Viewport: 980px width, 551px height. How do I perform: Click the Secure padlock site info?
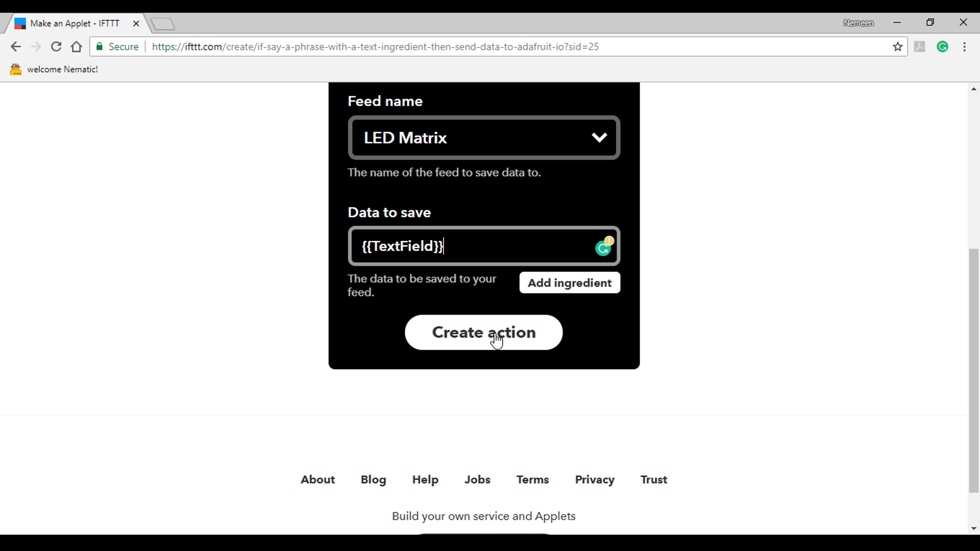(118, 47)
